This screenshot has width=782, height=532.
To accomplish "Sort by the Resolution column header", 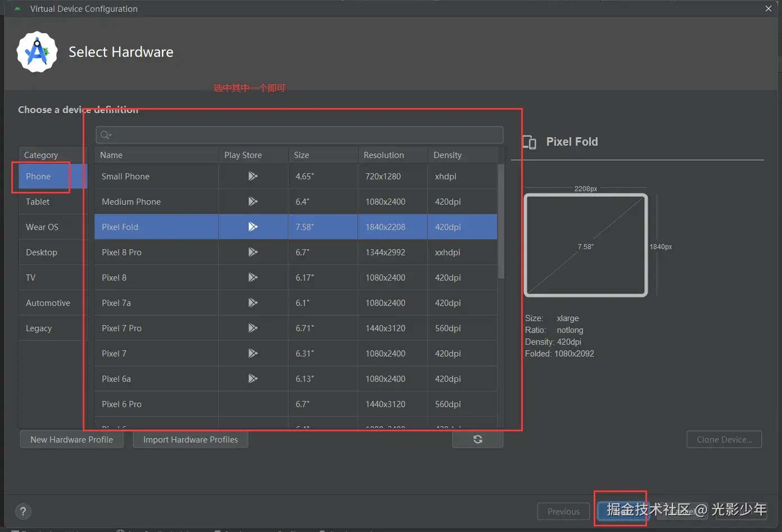I will (392, 155).
